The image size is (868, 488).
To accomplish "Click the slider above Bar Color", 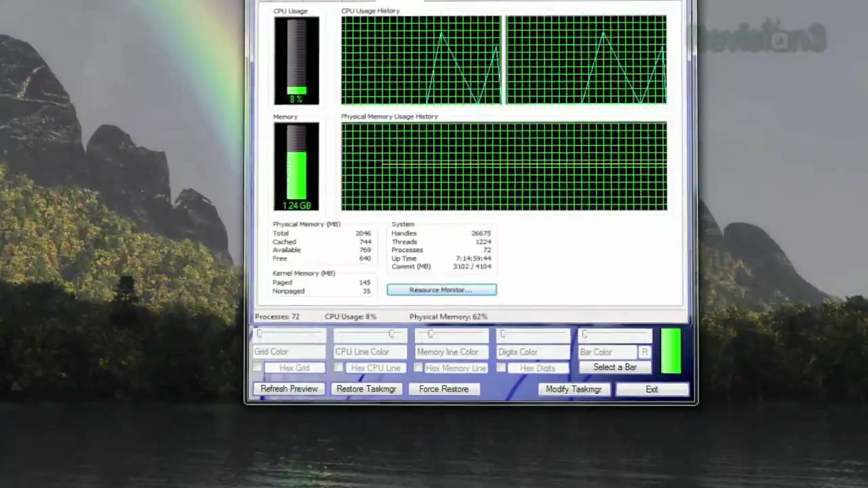I will (615, 334).
